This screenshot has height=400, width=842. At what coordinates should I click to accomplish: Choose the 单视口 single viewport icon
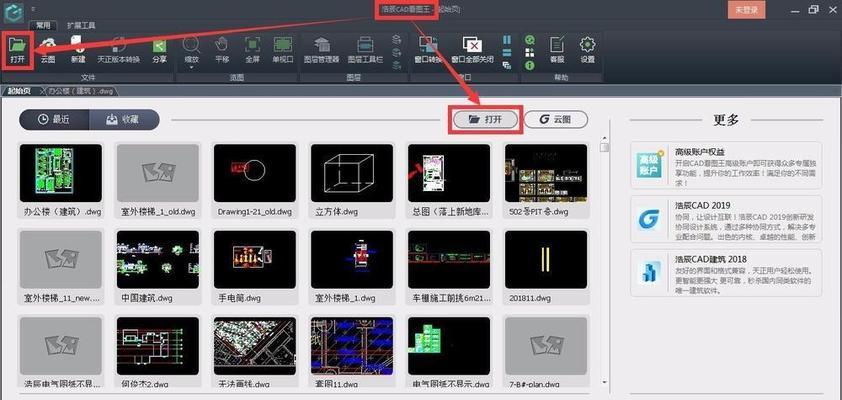click(282, 49)
